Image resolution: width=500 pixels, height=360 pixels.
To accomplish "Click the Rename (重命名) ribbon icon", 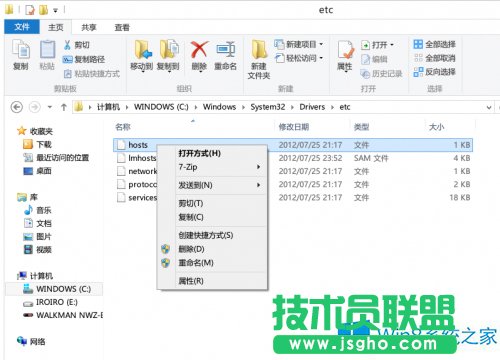I will point(226,50).
